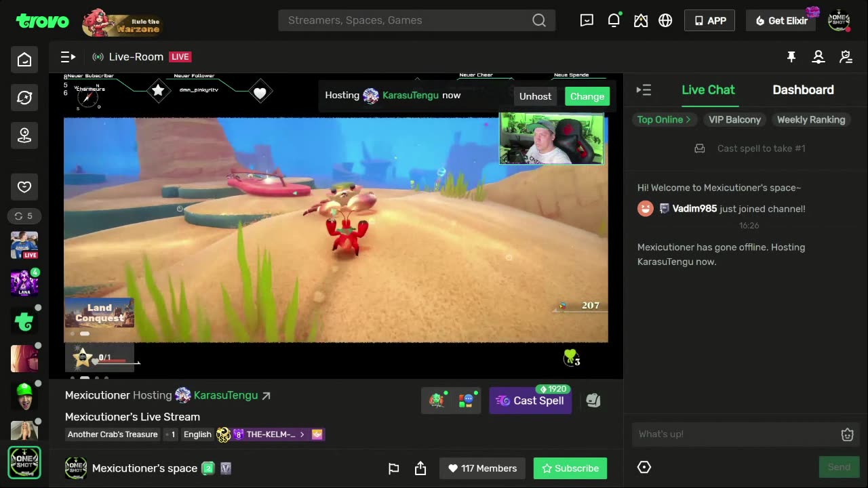Open the user profile avatar menu
Viewport: 868px width, 488px height.
pyautogui.click(x=839, y=20)
